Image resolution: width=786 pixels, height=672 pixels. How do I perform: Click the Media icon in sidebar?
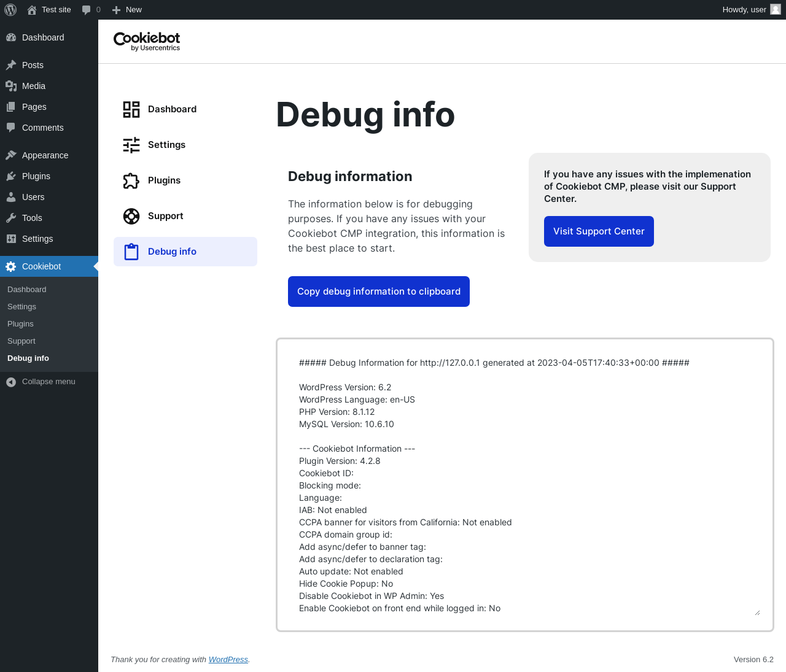pyautogui.click(x=11, y=86)
